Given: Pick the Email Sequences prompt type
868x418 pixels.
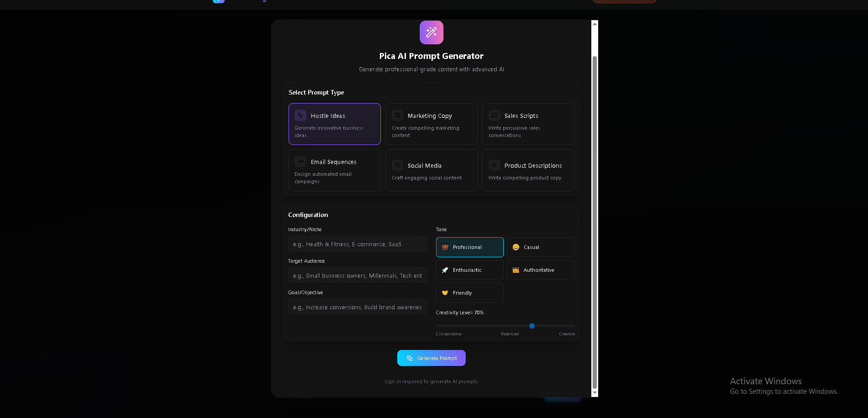Looking at the screenshot, I should point(335,170).
